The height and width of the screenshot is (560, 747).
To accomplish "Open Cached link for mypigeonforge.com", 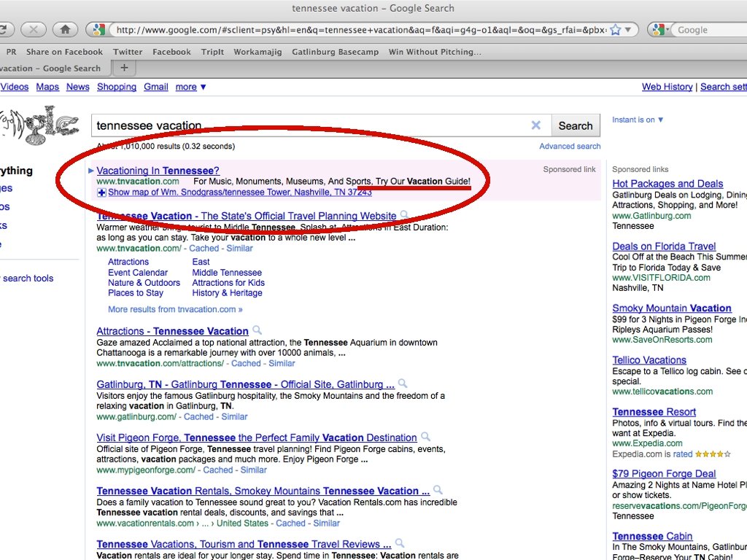I will point(217,470).
